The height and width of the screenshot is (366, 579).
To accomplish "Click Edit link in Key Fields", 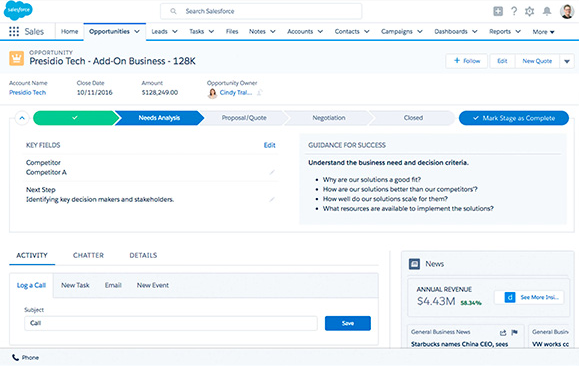I will (x=270, y=145).
